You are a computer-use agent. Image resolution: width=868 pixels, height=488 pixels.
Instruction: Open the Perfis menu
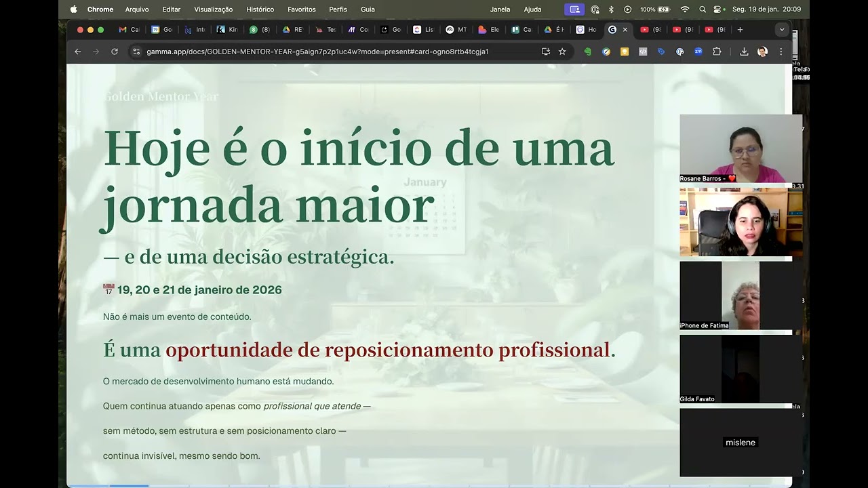point(338,9)
